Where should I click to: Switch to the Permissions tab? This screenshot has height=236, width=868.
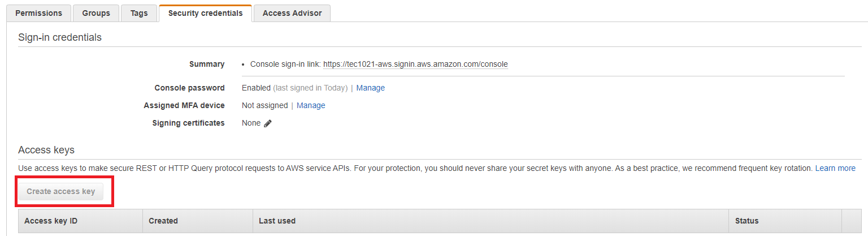pyautogui.click(x=39, y=13)
